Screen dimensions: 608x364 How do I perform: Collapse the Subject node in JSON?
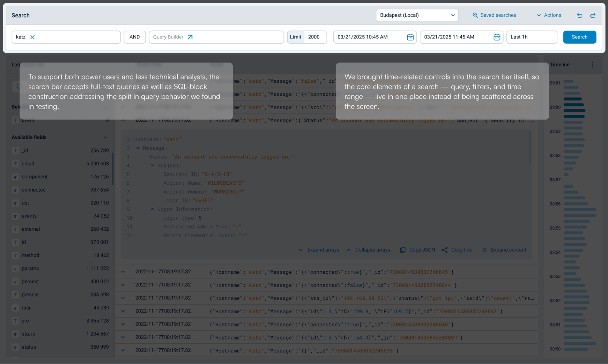click(x=153, y=165)
